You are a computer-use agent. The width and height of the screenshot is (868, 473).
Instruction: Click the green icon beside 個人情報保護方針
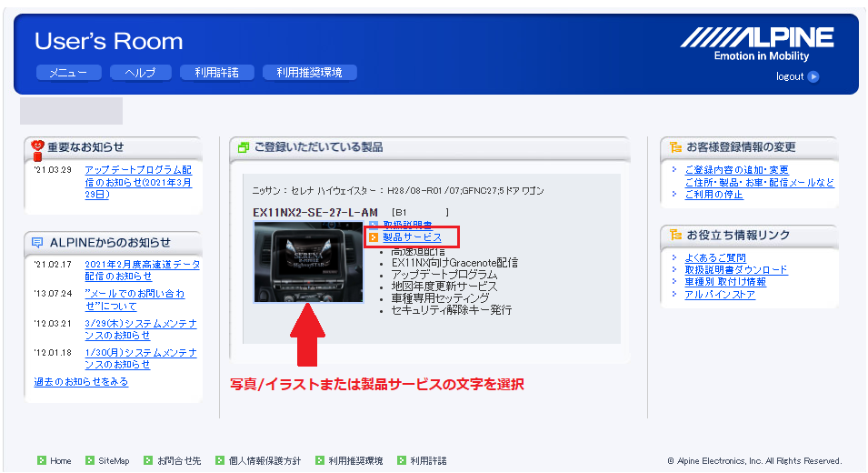[x=220, y=461]
